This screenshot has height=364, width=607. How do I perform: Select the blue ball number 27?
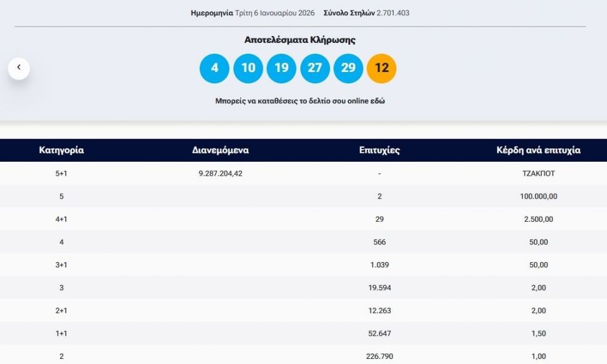[x=315, y=68]
